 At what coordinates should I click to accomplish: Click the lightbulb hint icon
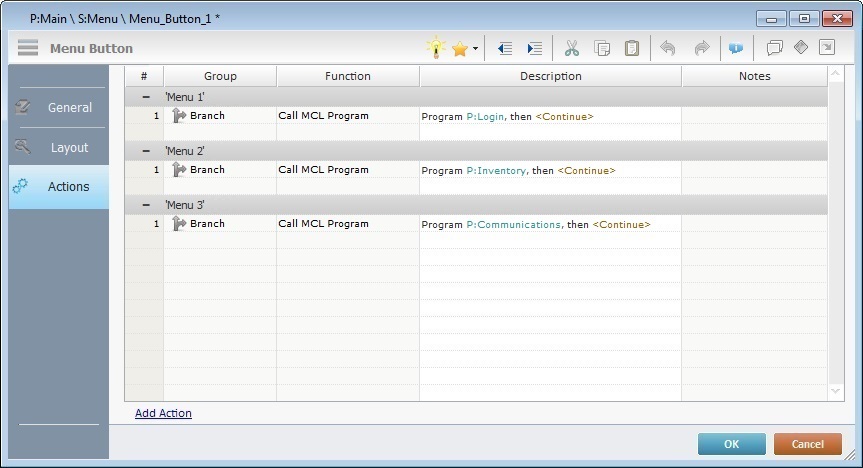[x=435, y=48]
